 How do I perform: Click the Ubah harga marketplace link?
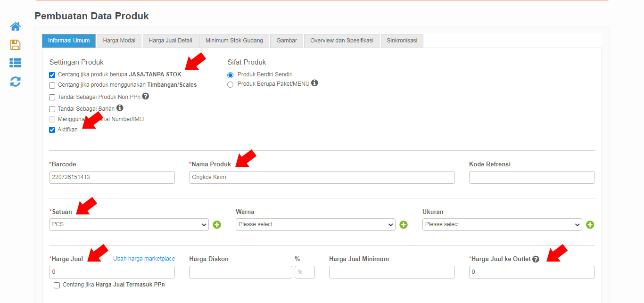pyautogui.click(x=144, y=259)
